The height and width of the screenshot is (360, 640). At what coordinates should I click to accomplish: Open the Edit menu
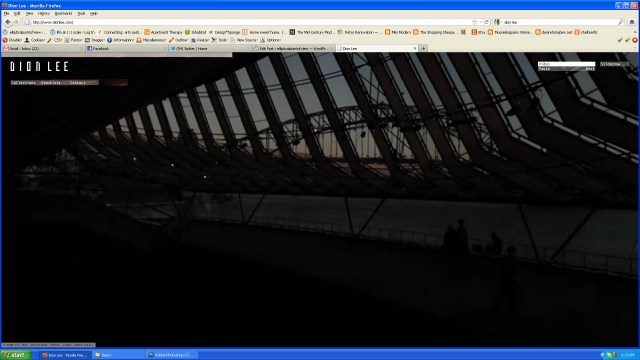(17, 13)
